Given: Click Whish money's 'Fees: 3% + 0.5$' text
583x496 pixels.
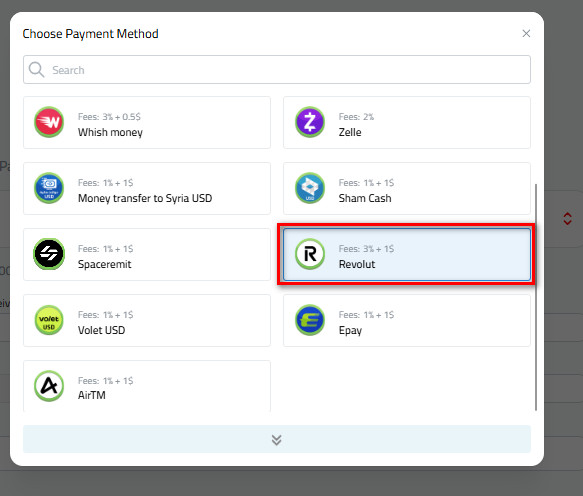Looking at the screenshot, I should click(x=109, y=117).
